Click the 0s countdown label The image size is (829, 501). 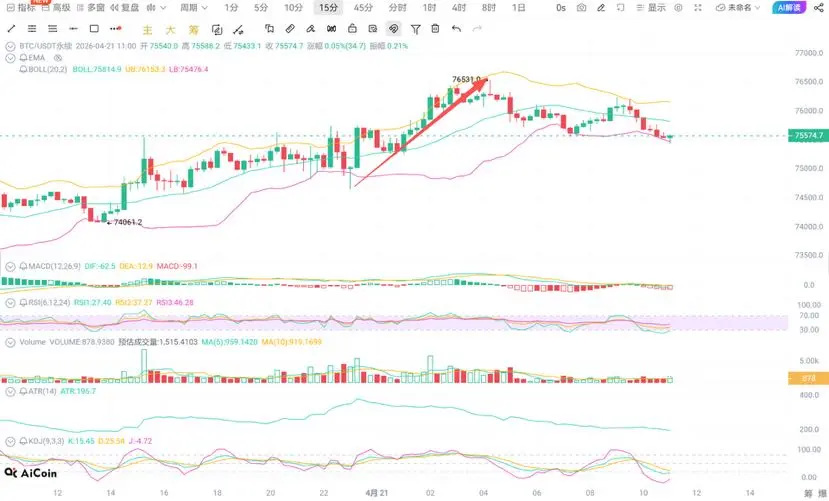click(561, 7)
